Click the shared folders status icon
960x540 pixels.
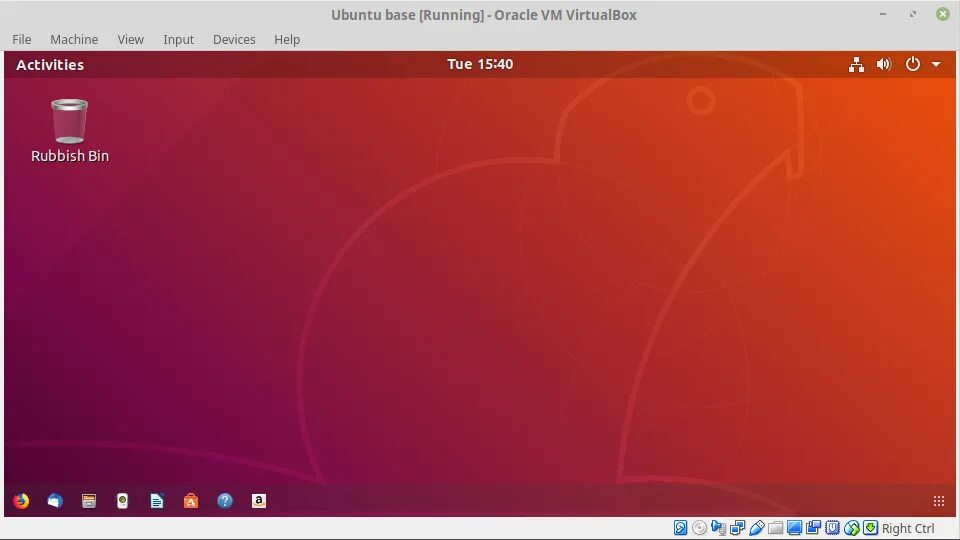tap(776, 528)
